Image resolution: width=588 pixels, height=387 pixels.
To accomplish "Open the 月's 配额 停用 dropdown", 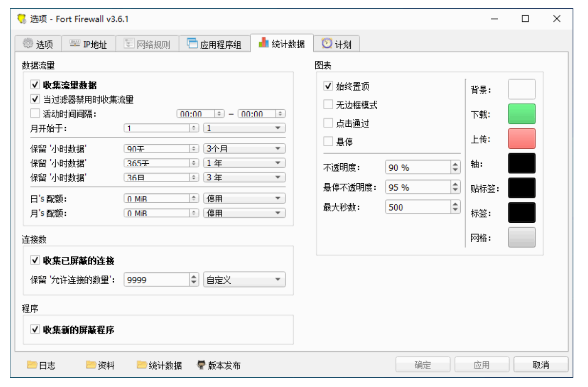I will (244, 213).
